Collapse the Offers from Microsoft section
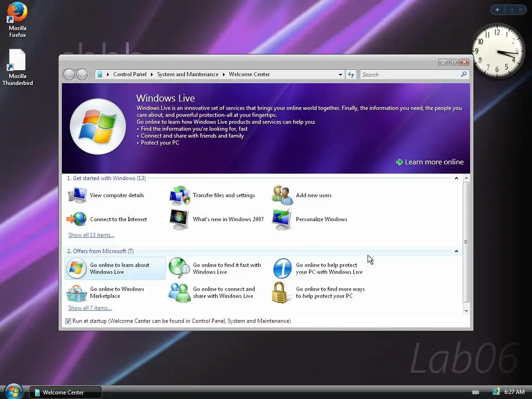The image size is (532, 399). 456,251
